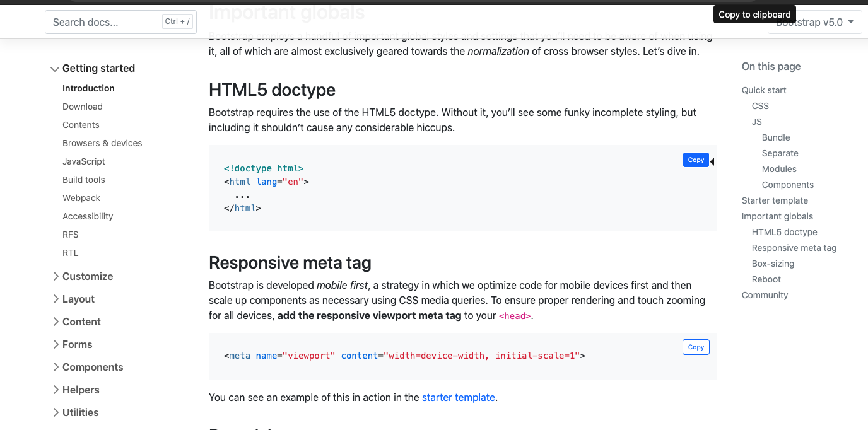This screenshot has width=868, height=430.
Task: Open the Webpack sidebar page
Action: (81, 198)
